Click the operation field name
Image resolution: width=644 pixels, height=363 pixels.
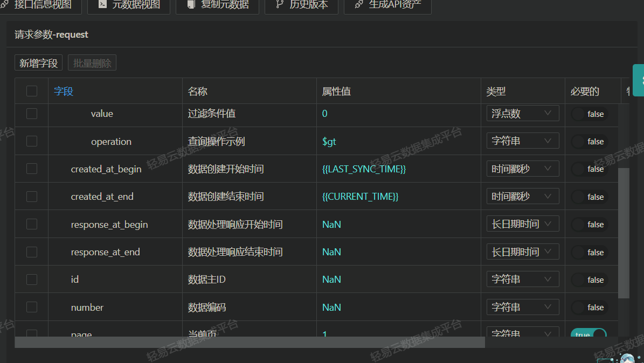[x=112, y=142]
